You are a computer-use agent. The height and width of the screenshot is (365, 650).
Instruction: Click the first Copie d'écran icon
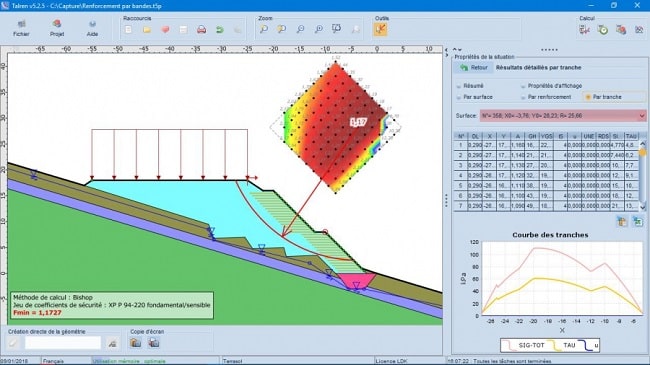pos(136,343)
